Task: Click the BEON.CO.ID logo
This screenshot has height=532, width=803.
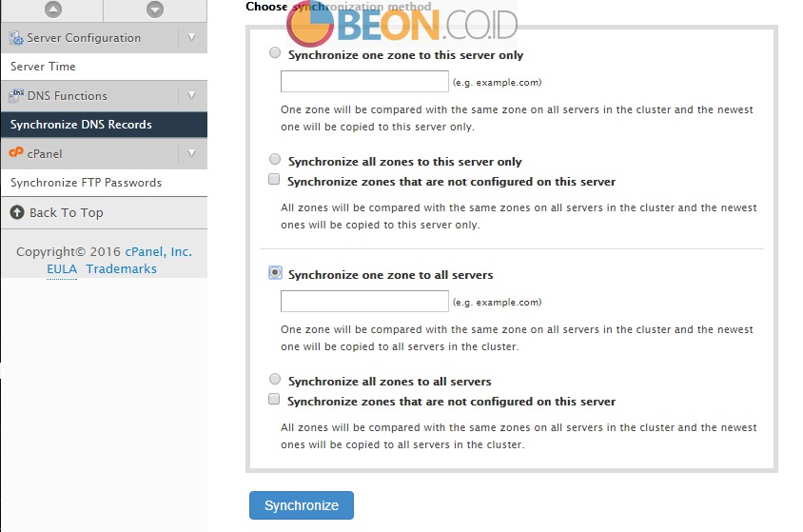Action: tap(402, 23)
